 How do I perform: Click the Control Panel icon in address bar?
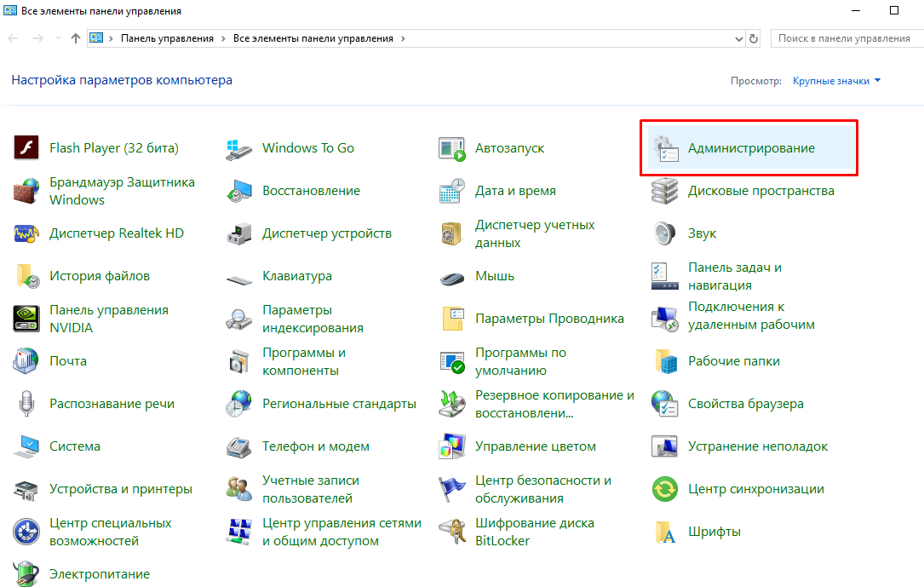[x=96, y=38]
